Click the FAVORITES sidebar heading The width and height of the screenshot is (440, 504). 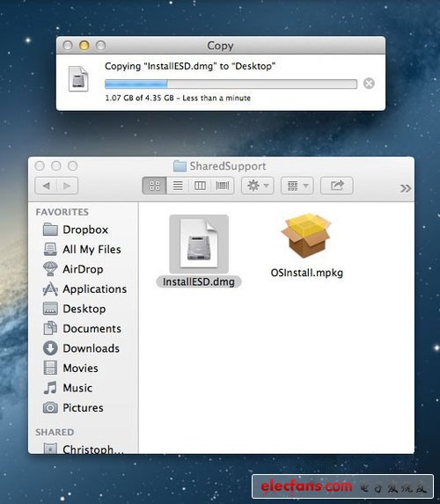tap(62, 212)
